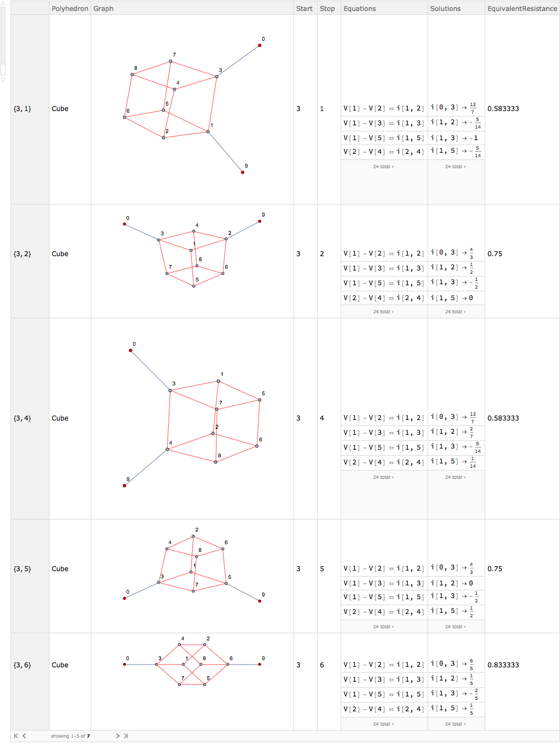
Task: Open the row key {3, 6}
Action: 23,665
